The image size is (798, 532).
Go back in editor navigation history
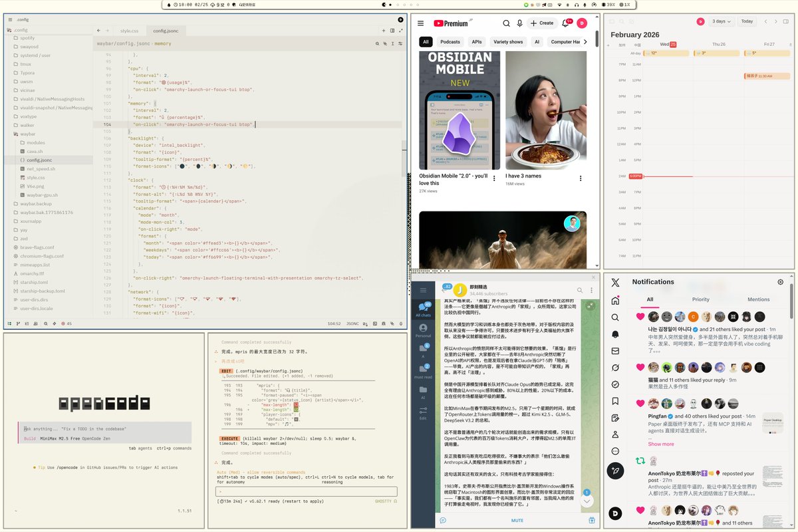pos(98,31)
